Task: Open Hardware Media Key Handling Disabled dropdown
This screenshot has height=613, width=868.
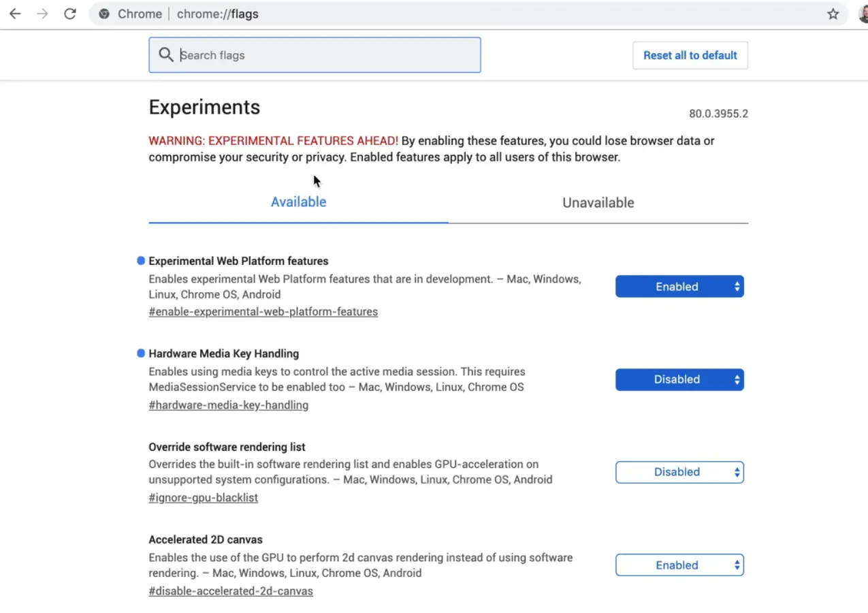Action: coord(679,379)
